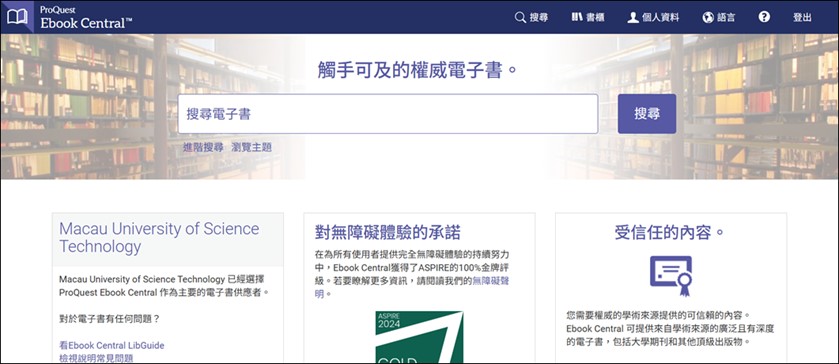Focus the 搜尋電子書 search input field
The height and width of the screenshot is (364, 839).
click(x=388, y=113)
